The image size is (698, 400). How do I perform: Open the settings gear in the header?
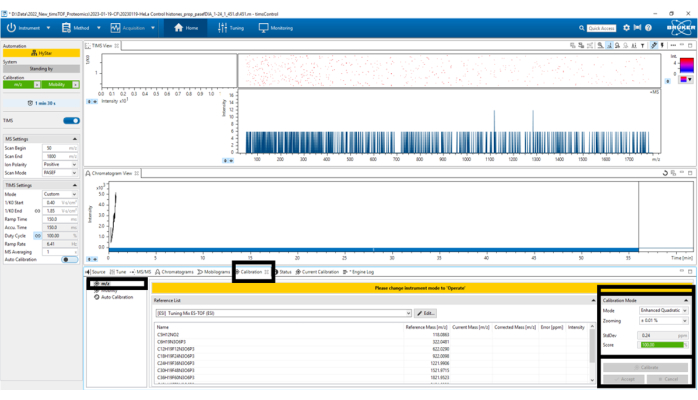(x=626, y=28)
